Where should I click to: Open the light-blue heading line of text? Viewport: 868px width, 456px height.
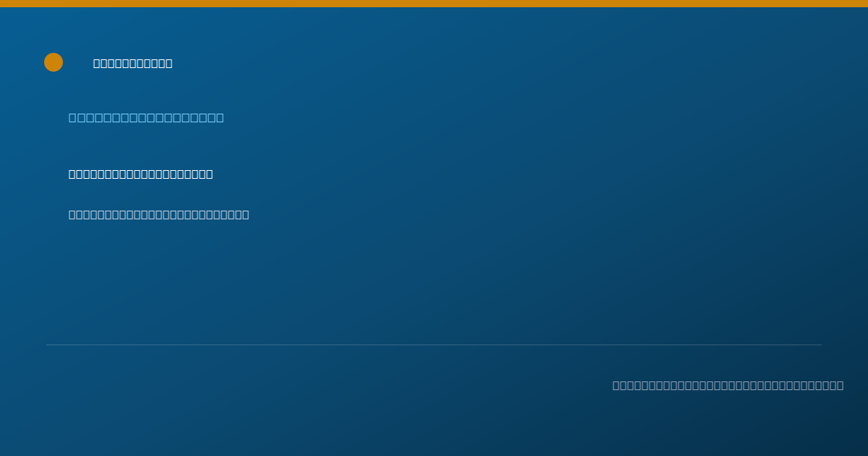point(146,117)
